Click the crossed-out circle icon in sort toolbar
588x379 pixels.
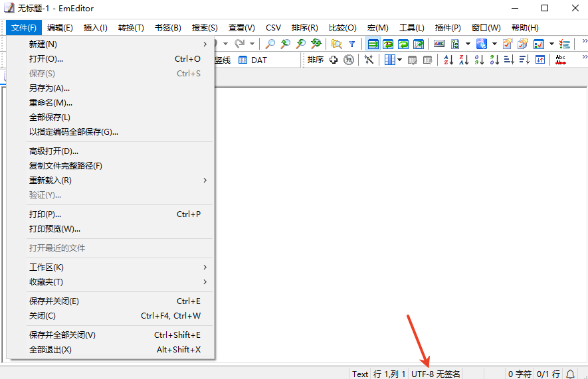349,60
